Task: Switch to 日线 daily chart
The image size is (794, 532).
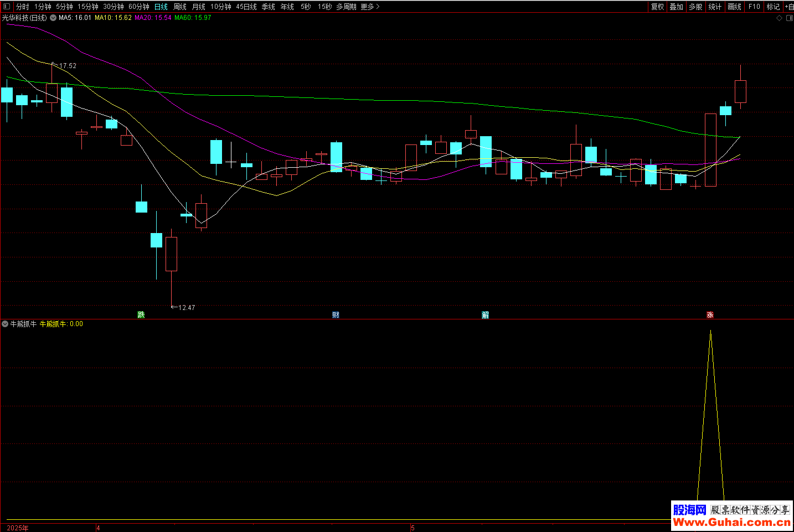Action: coord(161,7)
